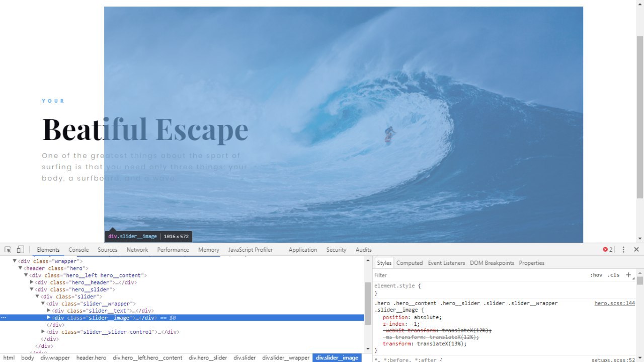The image size is (644, 362).
Task: Open the Properties sidebar tab
Action: [x=532, y=263]
